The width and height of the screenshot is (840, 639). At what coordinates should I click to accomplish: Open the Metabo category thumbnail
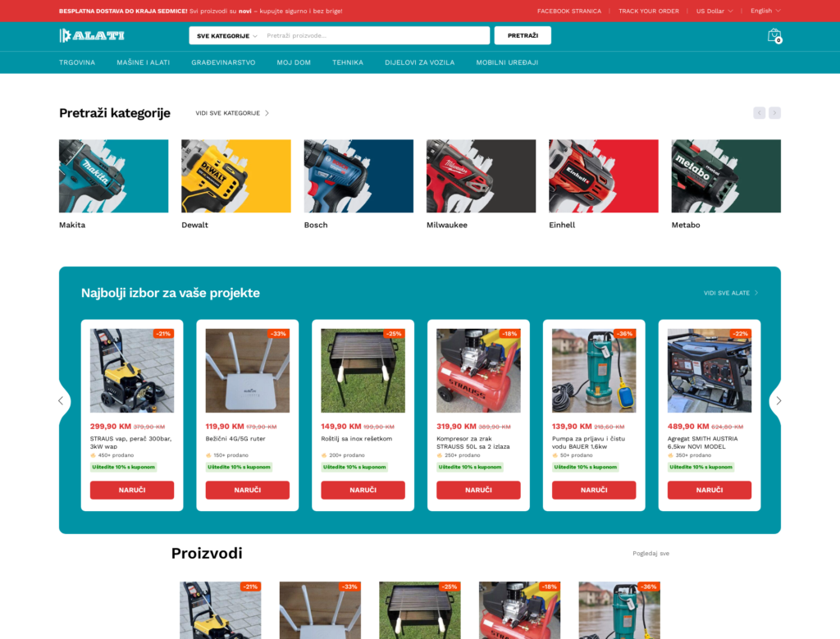pos(726,176)
